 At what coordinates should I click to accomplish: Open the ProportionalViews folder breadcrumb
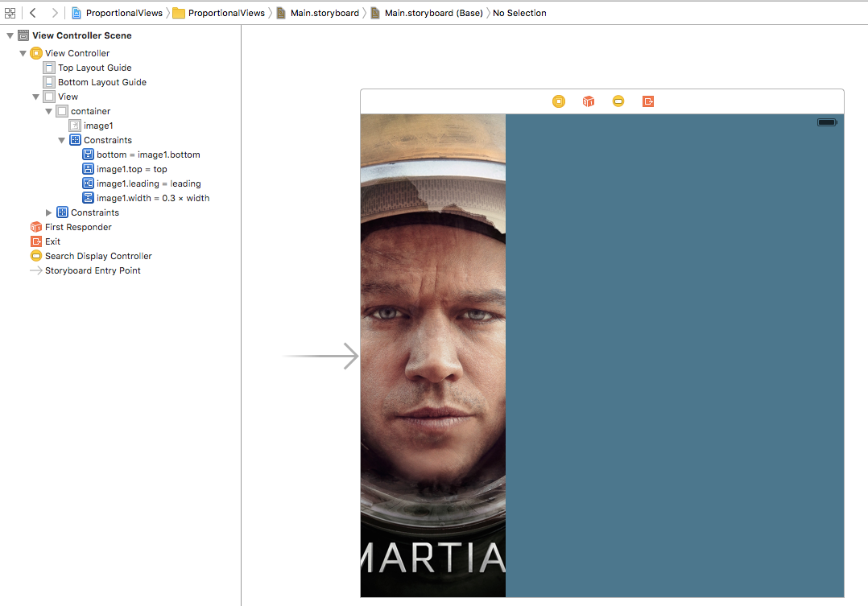click(219, 13)
